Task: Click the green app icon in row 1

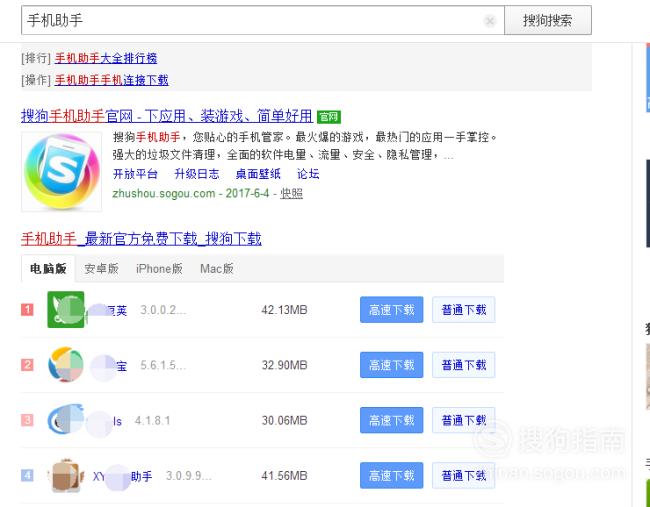Action: point(65,310)
